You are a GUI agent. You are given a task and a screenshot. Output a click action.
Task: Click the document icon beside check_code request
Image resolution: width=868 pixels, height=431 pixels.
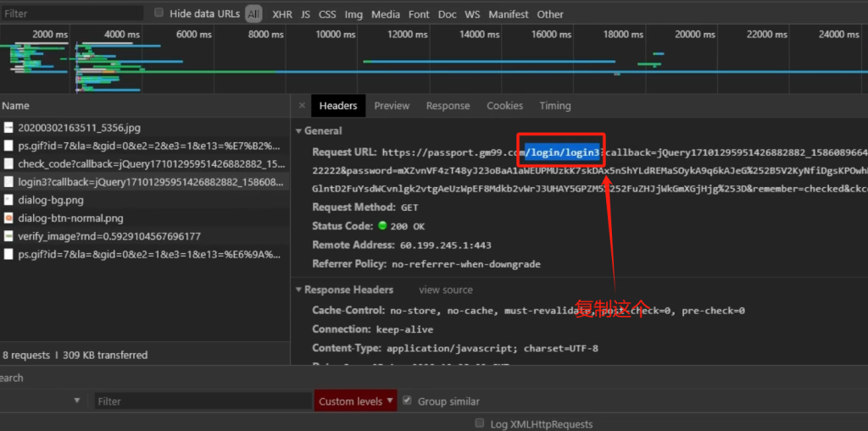coord(8,163)
